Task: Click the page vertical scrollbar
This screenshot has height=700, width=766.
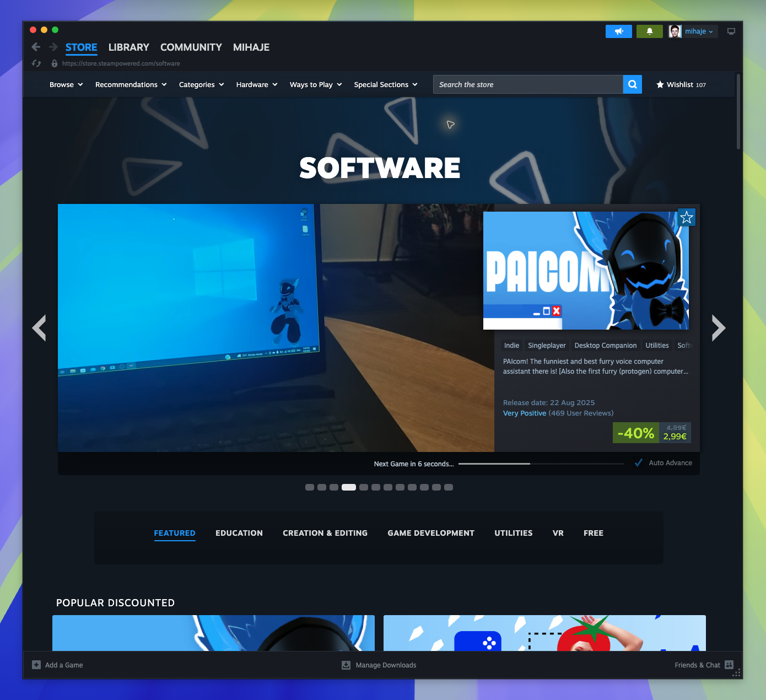Action: point(738,111)
